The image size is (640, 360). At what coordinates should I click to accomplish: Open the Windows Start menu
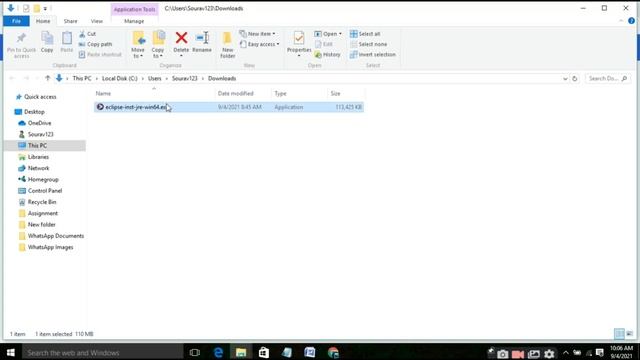[11, 352]
